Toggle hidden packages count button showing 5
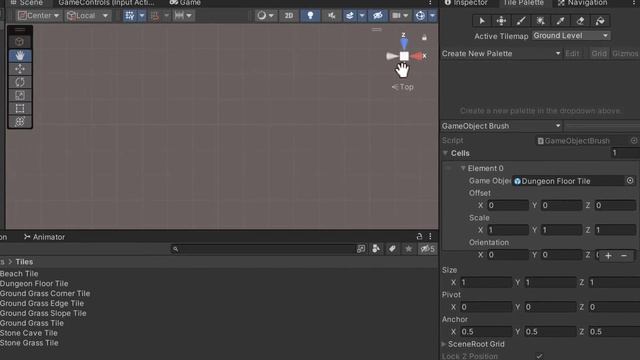This screenshot has width=640, height=360. pos(427,249)
